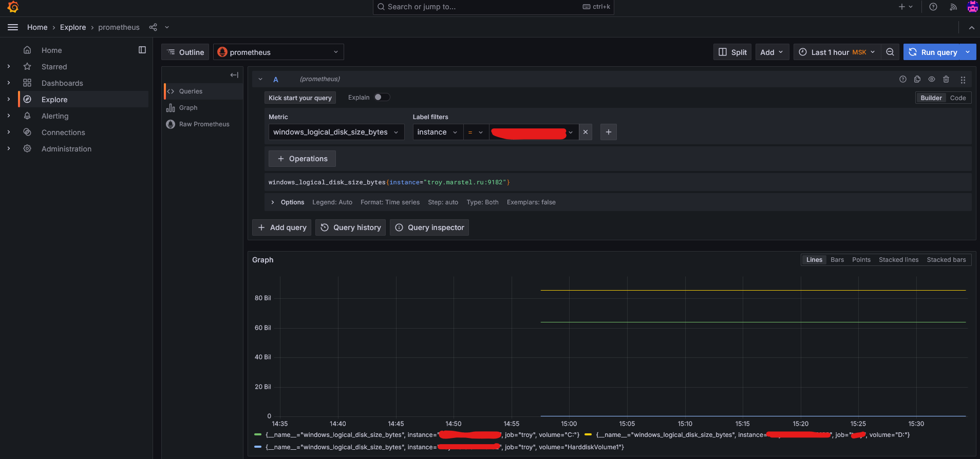This screenshot has height=459, width=980.
Task: Remove the instance label filter with X
Action: pos(586,132)
